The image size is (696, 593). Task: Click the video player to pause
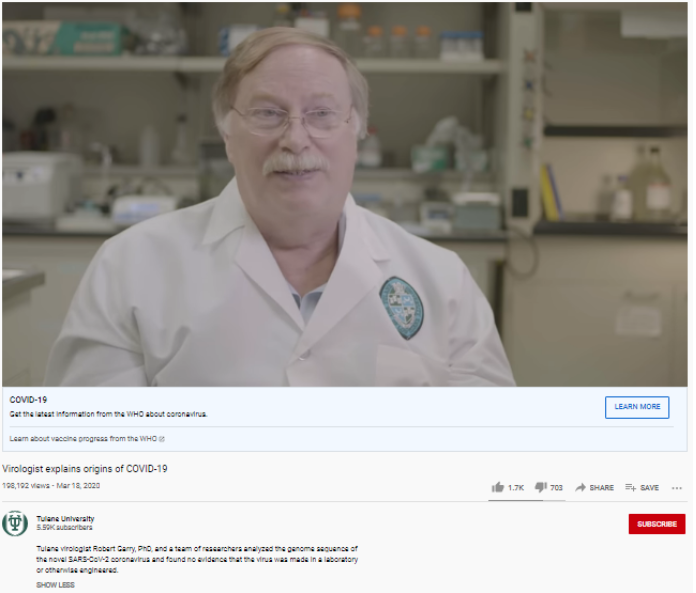(x=344, y=194)
